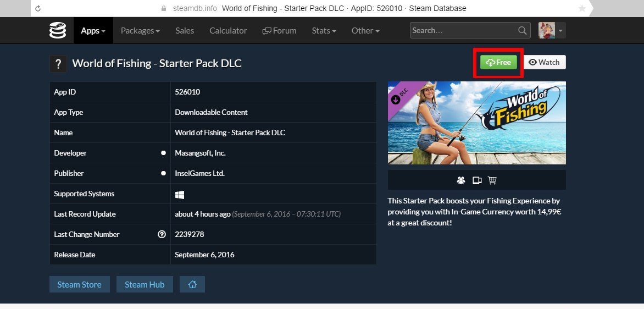Click 'Downloadable Content' app type value
644x309 pixels.
211,112
